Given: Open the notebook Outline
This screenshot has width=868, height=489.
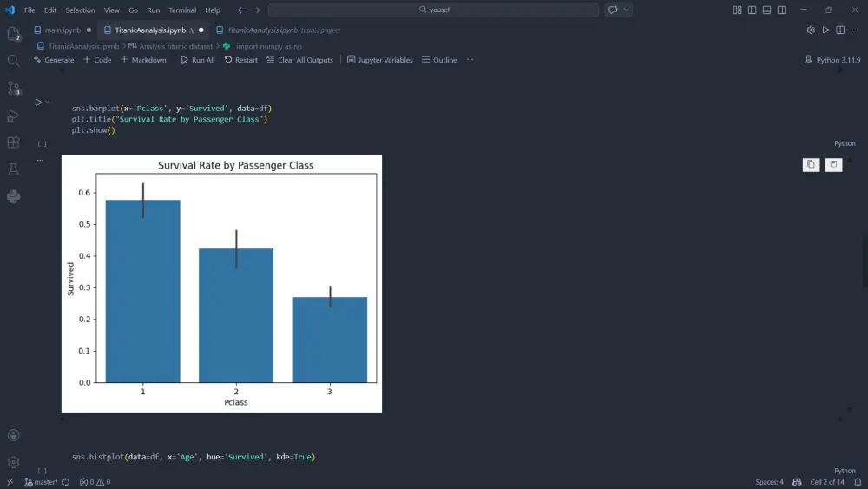Looking at the screenshot, I should [439, 60].
